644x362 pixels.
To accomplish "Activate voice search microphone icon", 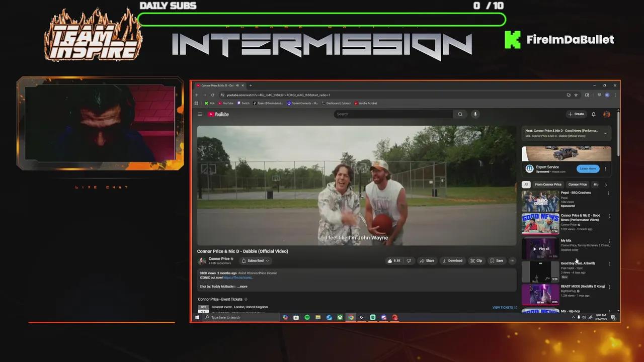I will pos(474,114).
